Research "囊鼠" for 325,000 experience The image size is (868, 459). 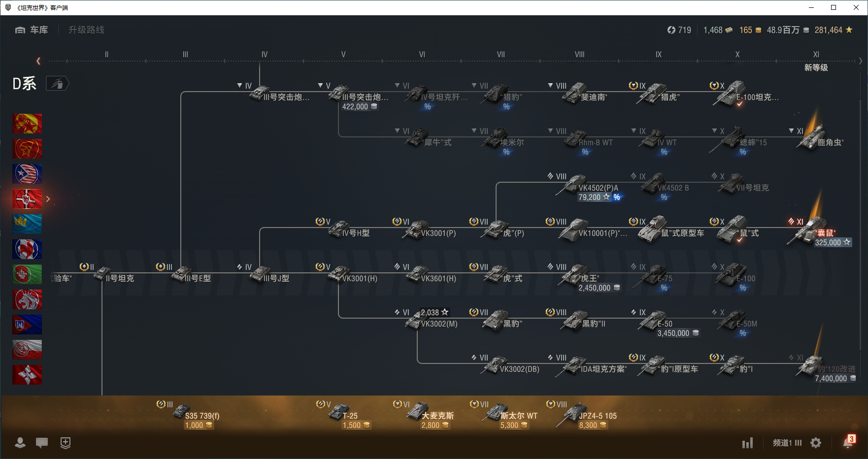833,242
